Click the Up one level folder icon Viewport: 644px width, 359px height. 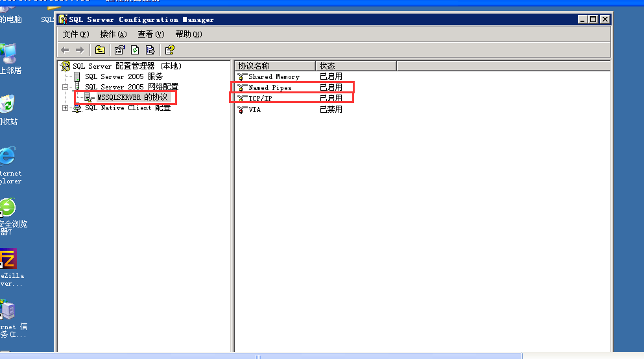(x=101, y=50)
